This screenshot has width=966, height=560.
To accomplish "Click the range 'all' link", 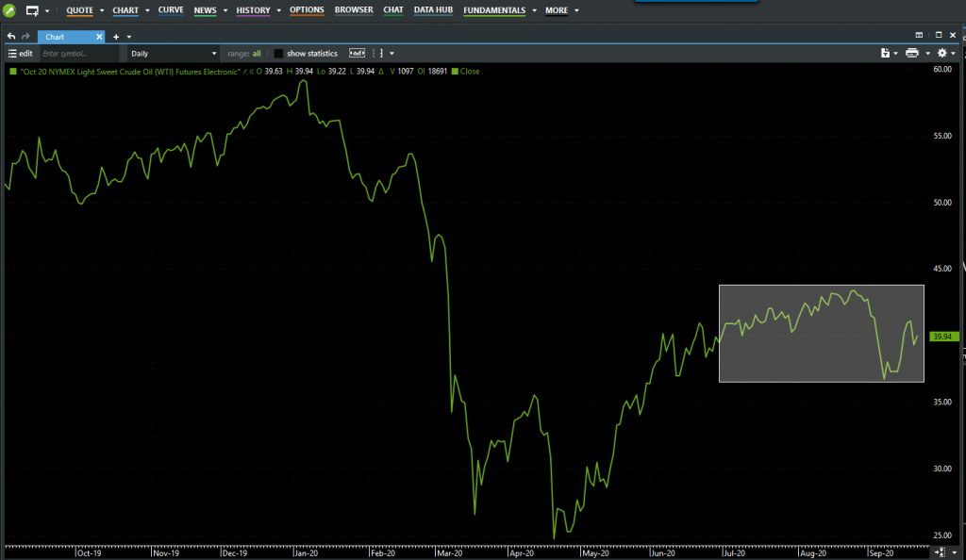I will pos(257,54).
